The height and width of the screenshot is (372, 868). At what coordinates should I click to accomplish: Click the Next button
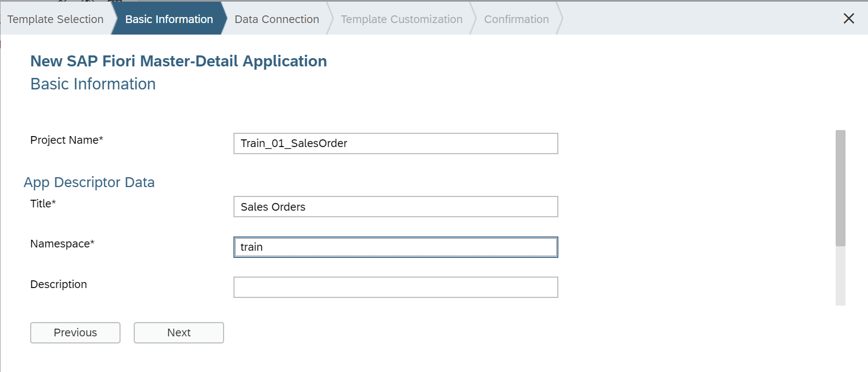(x=179, y=332)
